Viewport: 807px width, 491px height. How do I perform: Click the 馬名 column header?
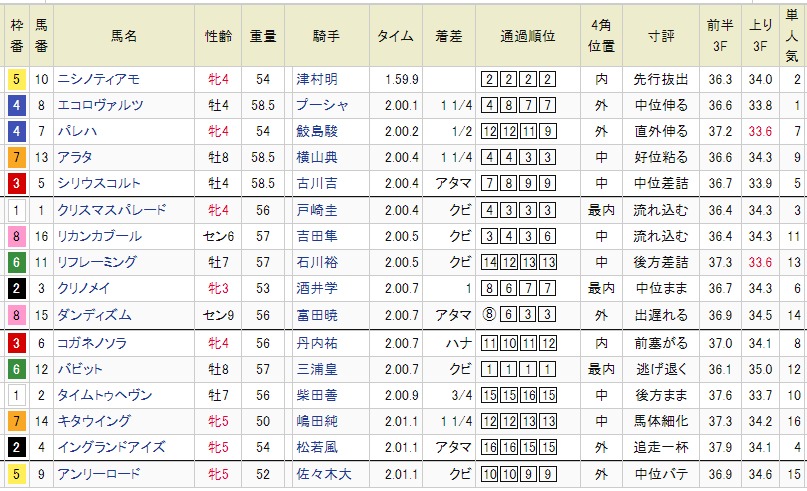click(x=124, y=36)
